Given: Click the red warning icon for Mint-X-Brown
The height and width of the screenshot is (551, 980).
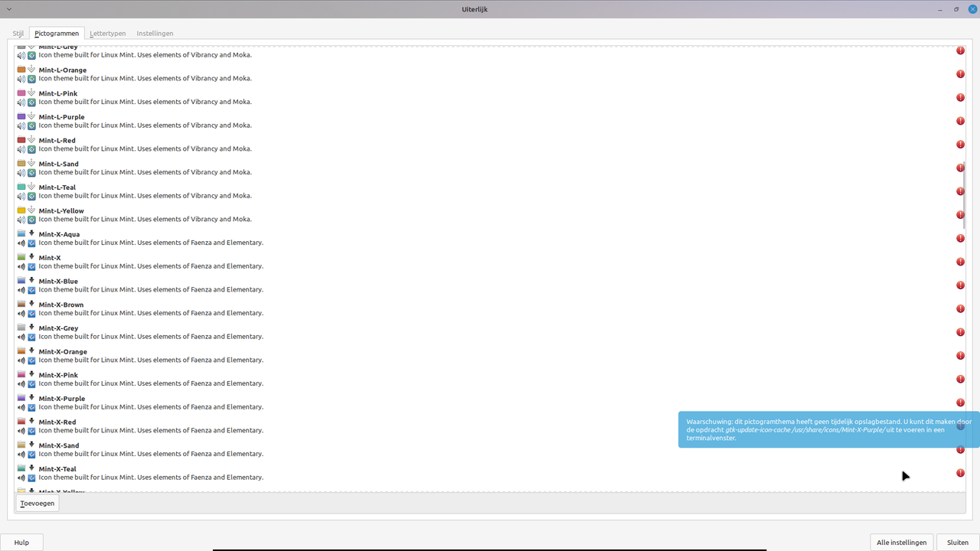Looking at the screenshot, I should 960,308.
